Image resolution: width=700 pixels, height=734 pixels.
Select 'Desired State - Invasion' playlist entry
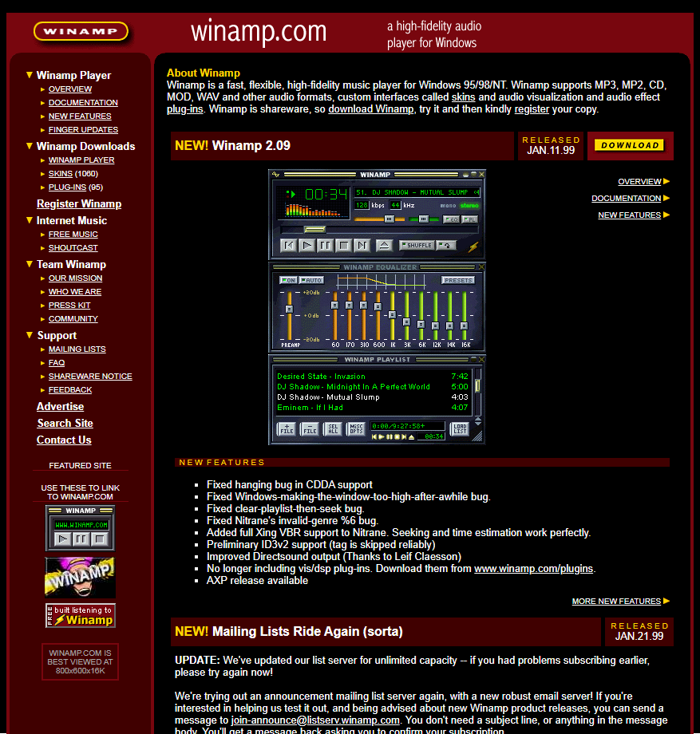tap(372, 376)
